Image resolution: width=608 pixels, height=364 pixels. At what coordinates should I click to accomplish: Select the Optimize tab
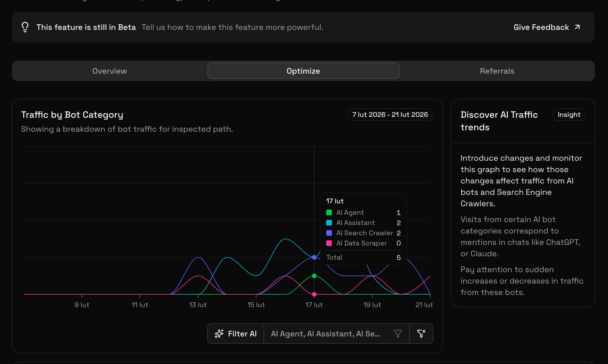(303, 71)
